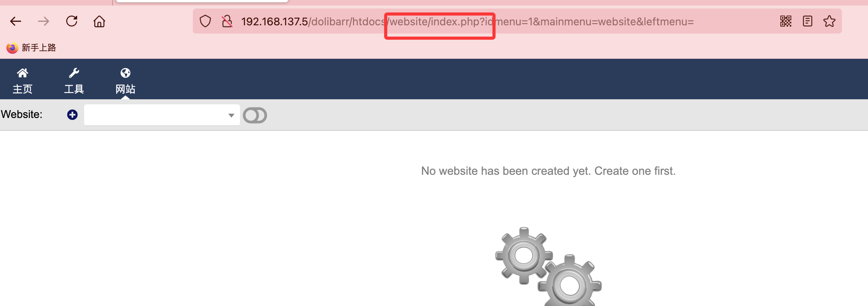Click the browser forward arrow
Screen dimensions: 868x306
click(44, 21)
